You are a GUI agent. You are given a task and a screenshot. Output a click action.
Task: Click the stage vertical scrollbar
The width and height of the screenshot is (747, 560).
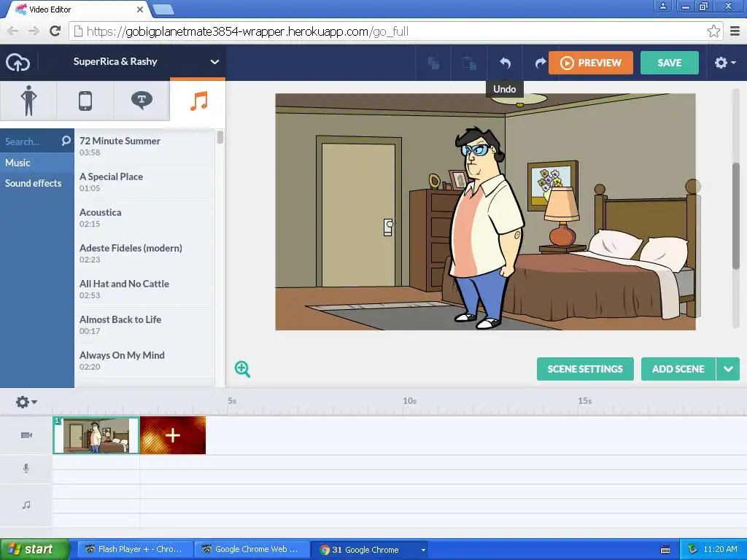pyautogui.click(x=736, y=216)
